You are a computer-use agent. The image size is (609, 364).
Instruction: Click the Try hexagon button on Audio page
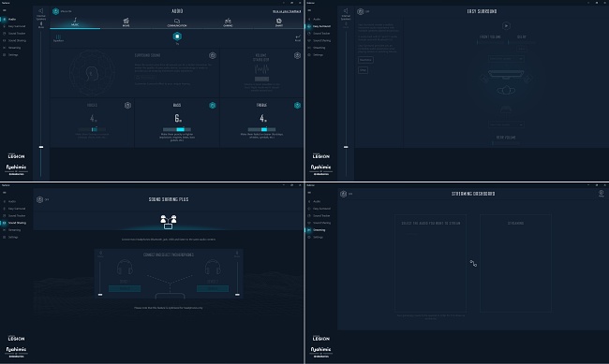click(x=177, y=36)
